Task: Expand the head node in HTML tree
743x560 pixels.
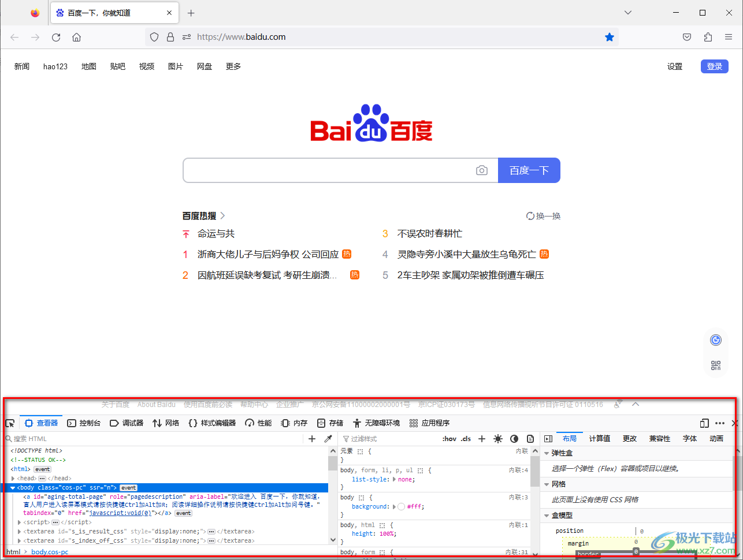Action: pyautogui.click(x=13, y=479)
